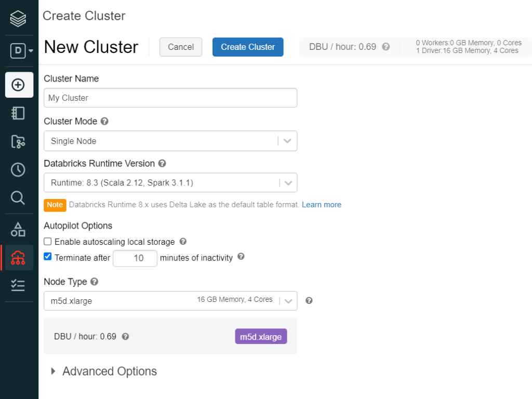Click the orange Note badge
This screenshot has height=399, width=532.
coord(55,205)
